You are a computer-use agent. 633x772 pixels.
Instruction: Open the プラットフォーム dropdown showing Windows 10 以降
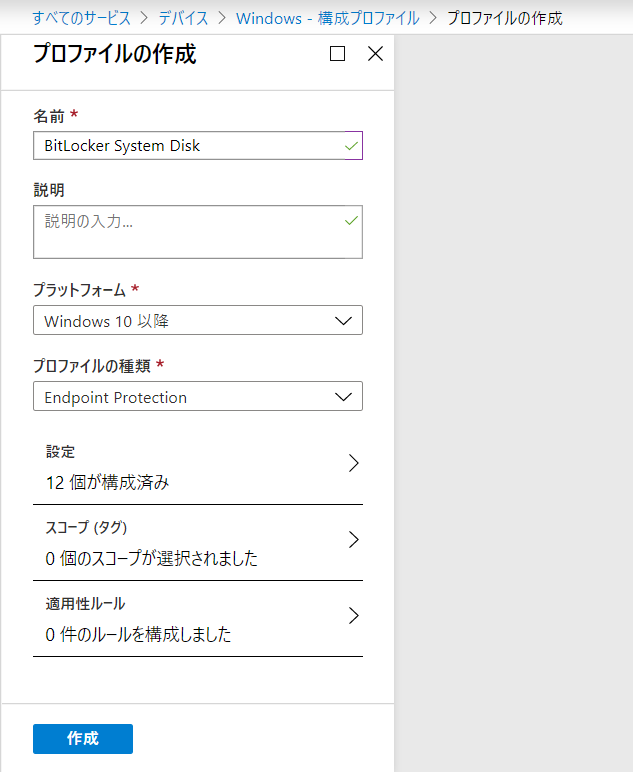[x=198, y=321]
